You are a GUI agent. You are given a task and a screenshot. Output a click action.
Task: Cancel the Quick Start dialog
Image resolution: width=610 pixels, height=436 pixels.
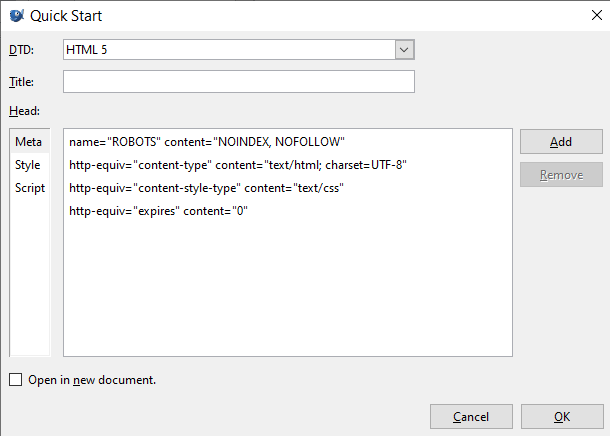pyautogui.click(x=471, y=416)
